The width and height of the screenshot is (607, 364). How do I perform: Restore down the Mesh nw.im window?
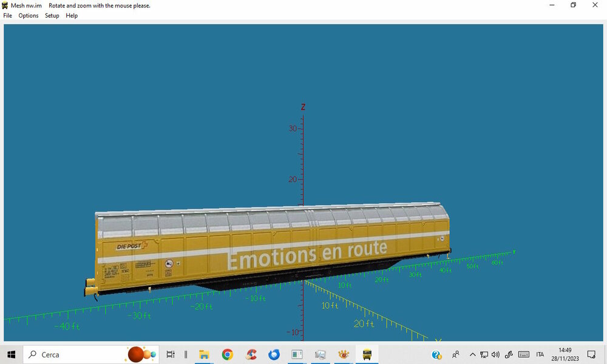574,5
